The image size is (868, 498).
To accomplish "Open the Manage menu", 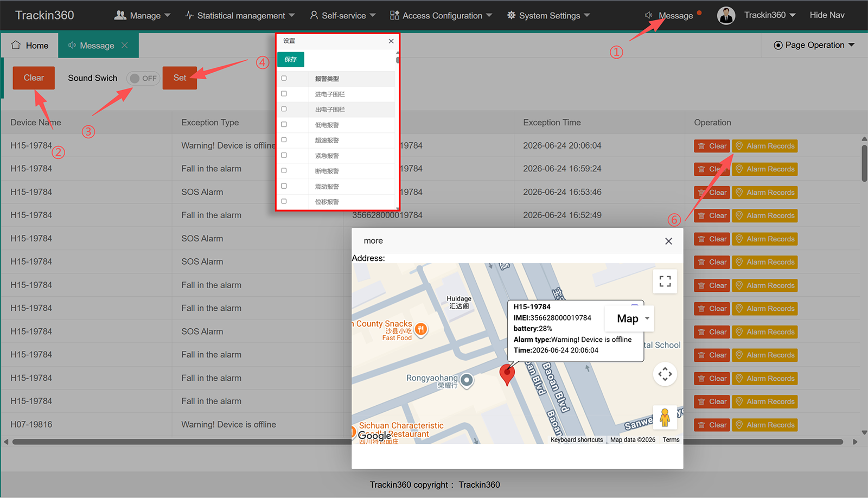I will 142,15.
